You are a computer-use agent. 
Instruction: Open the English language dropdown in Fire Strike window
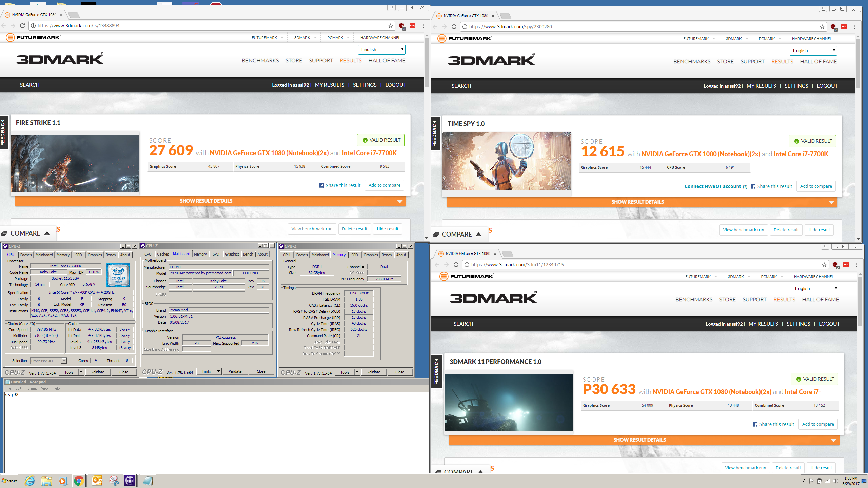coord(381,49)
